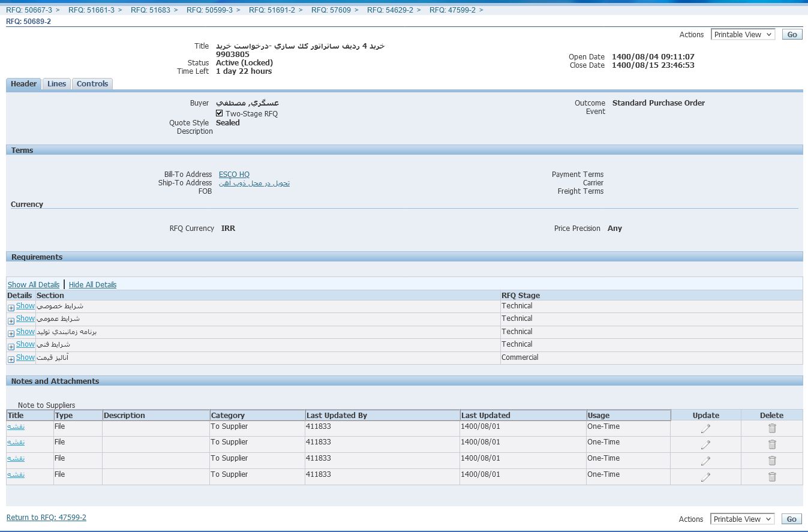This screenshot has width=808, height=532.
Task: Open breadcrumb RFQ: 50599-3
Action: coord(209,10)
